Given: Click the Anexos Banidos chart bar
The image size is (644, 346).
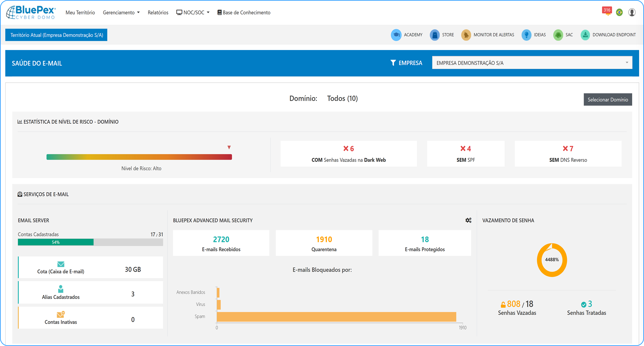Looking at the screenshot, I should [x=218, y=292].
